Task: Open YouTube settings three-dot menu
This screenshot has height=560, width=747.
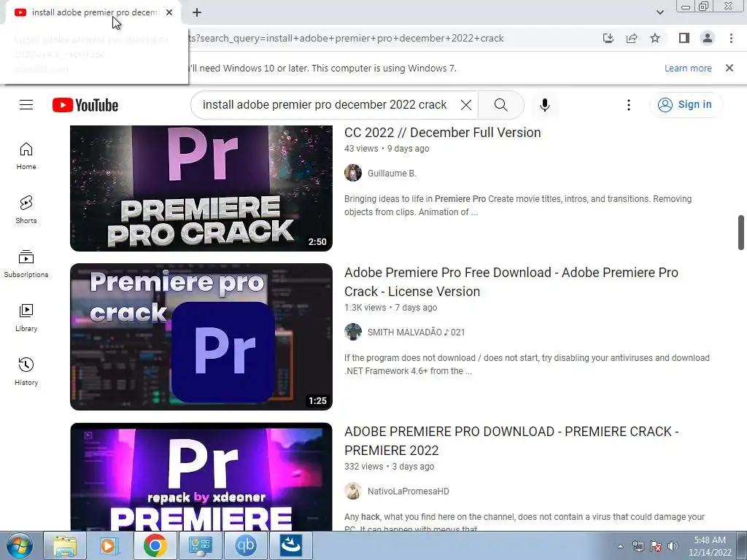Action: pos(628,105)
